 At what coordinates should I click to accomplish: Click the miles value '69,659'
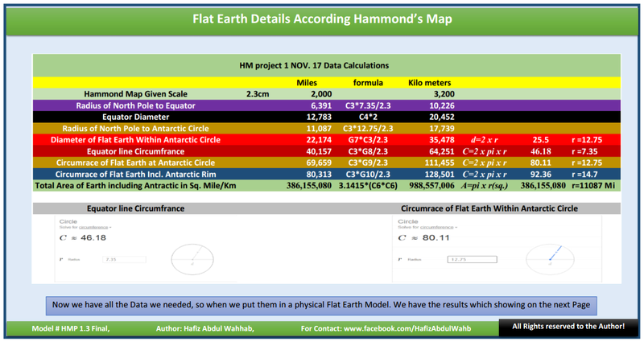pos(319,163)
